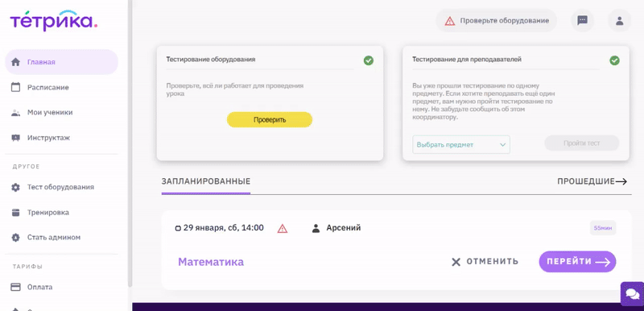Click the Тестирование оборудования card title
The width and height of the screenshot is (644, 311).
211,59
